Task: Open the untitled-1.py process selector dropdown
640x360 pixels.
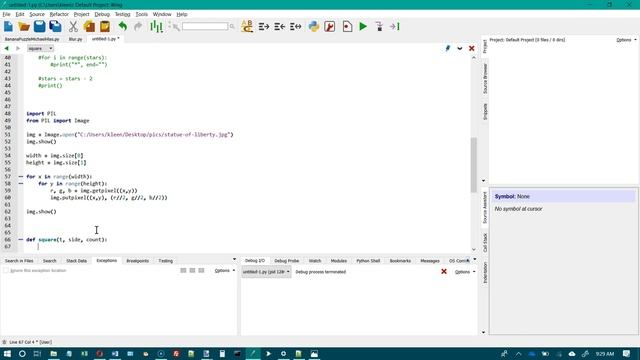Action: click(x=266, y=272)
